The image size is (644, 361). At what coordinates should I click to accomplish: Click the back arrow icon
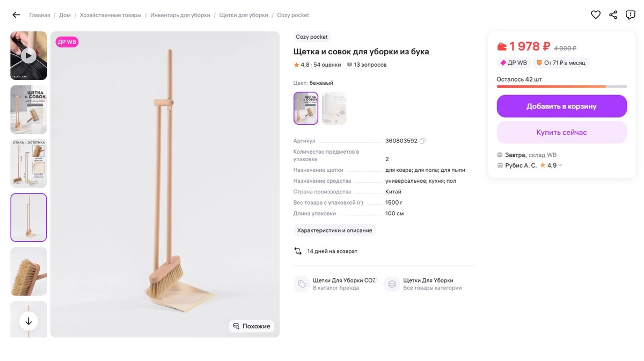[16, 15]
